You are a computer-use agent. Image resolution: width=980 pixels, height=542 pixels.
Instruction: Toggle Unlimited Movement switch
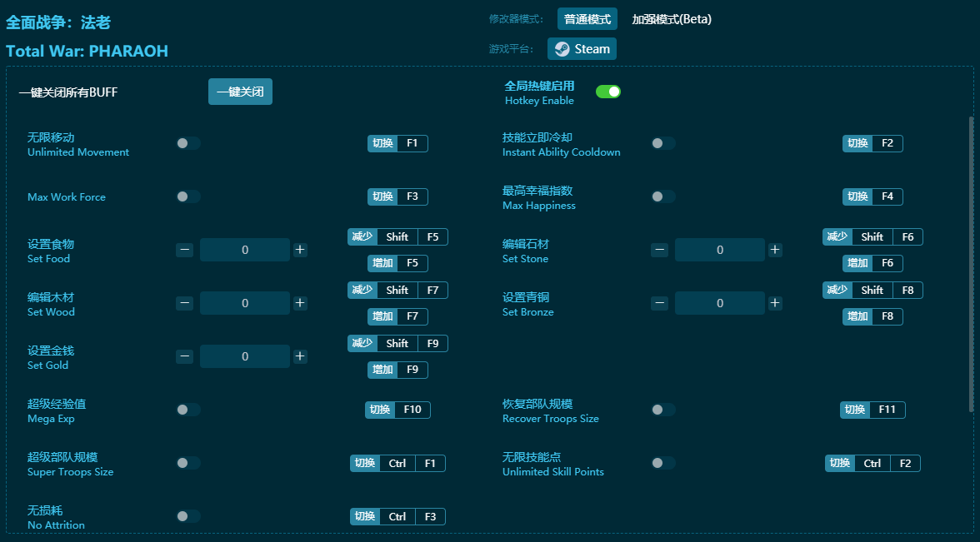(188, 143)
